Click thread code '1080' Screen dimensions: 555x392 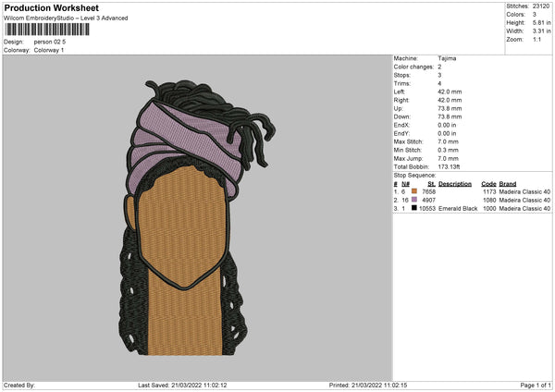coord(489,201)
